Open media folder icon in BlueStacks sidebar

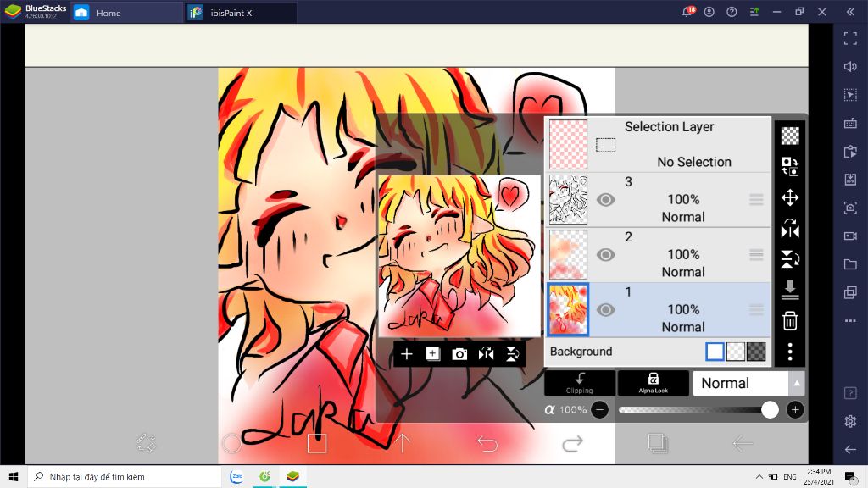(850, 264)
